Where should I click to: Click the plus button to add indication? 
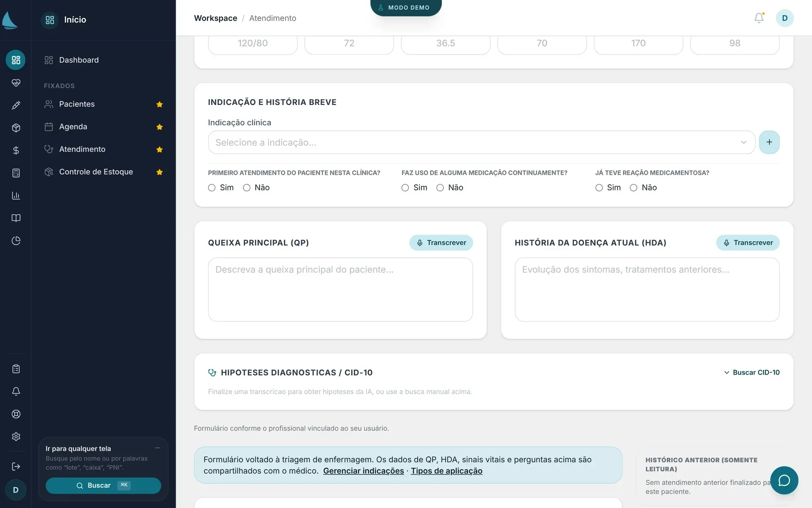[769, 142]
